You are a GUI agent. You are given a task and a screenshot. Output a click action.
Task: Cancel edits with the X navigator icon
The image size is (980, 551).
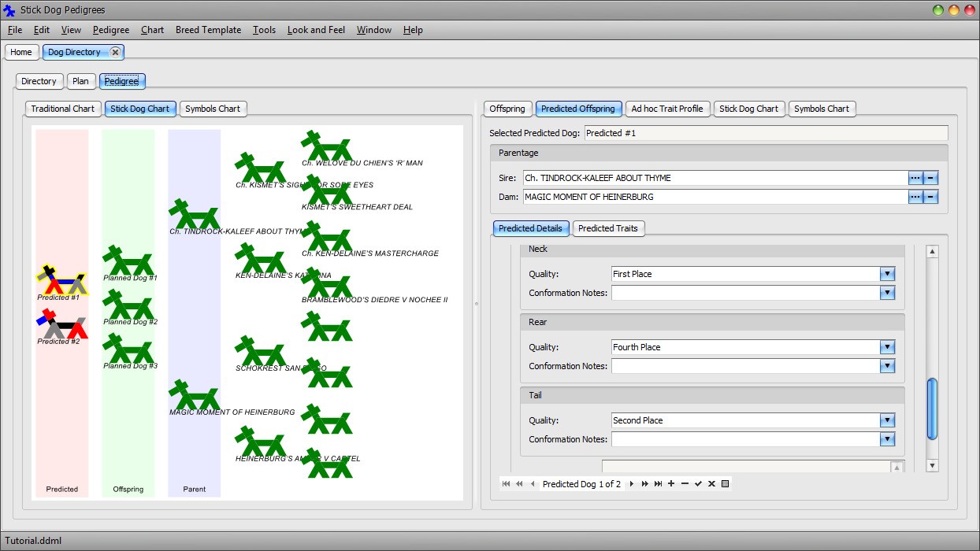[711, 484]
